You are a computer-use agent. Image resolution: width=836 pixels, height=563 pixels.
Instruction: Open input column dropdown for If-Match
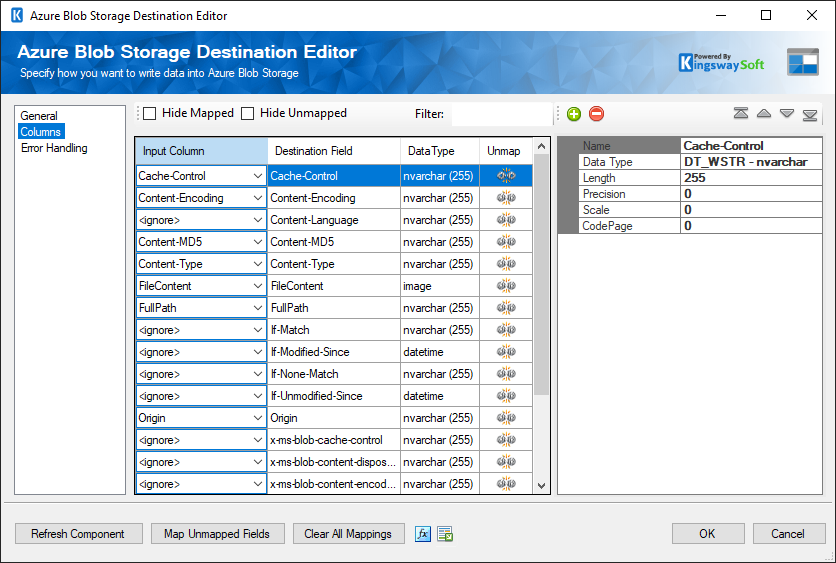pos(258,330)
